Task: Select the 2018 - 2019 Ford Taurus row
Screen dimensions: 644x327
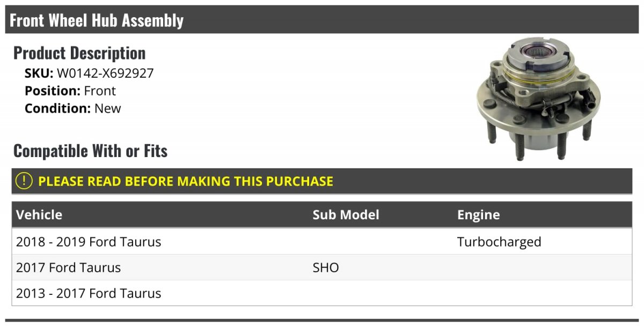Action: 89,242
